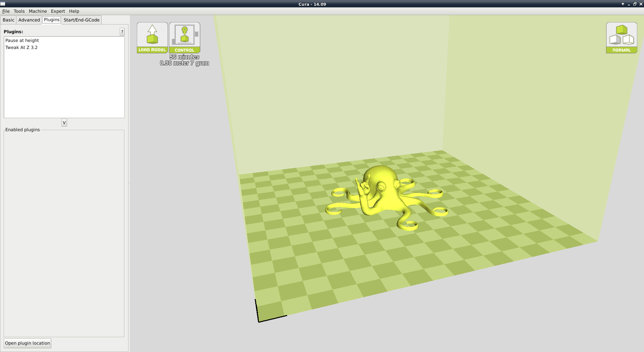Viewport: 644px width, 352px height.
Task: Select the Plugins tab
Action: pos(52,19)
